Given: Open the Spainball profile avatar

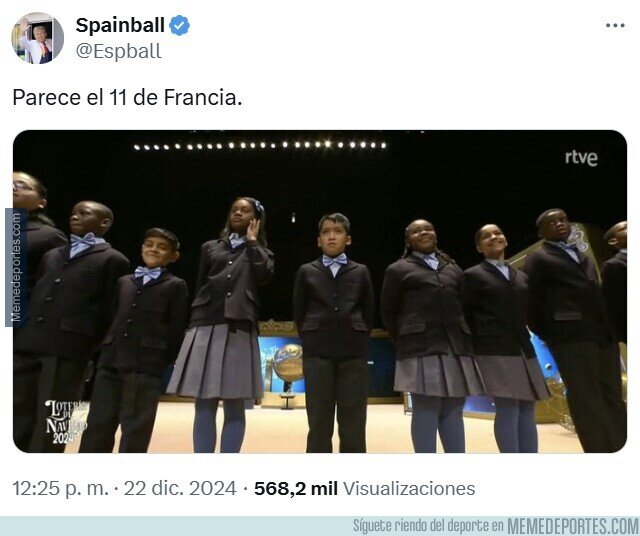Looking at the screenshot, I should coord(37,38).
